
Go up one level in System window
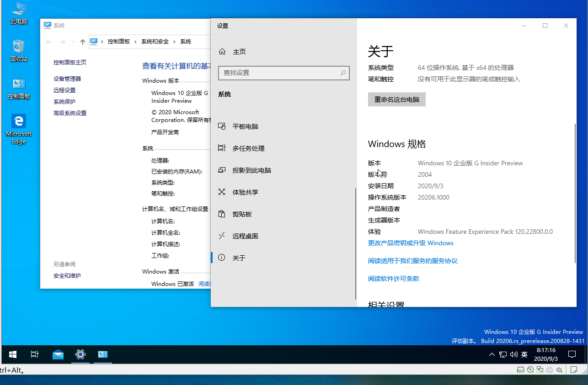(x=82, y=42)
